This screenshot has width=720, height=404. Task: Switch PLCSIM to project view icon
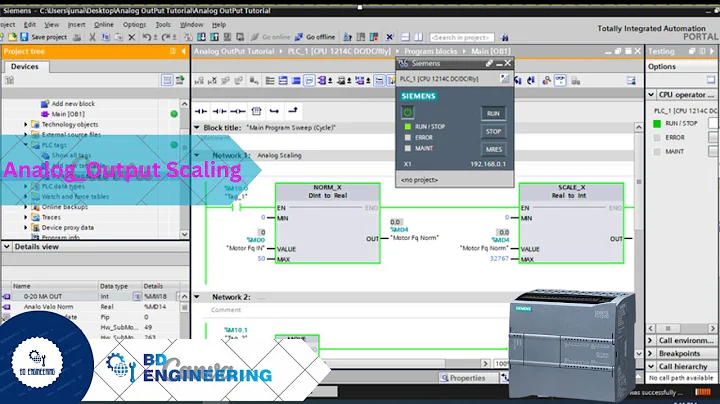(x=504, y=79)
